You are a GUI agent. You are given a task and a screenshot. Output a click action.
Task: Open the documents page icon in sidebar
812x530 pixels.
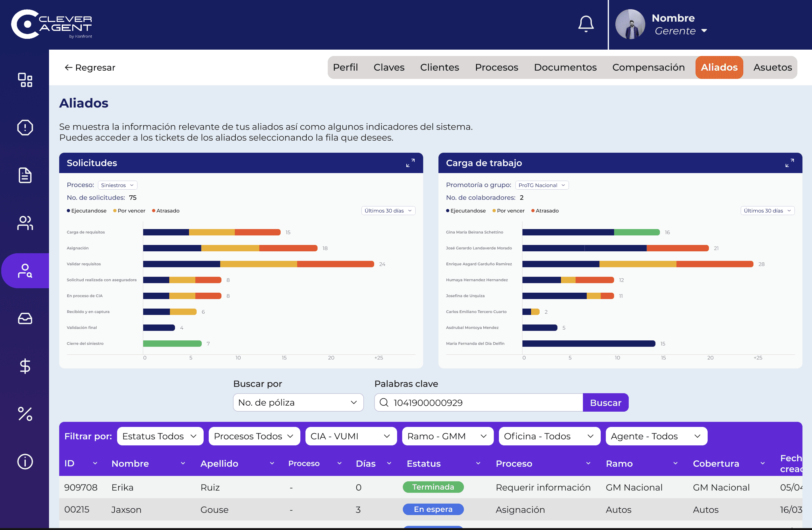(x=25, y=175)
